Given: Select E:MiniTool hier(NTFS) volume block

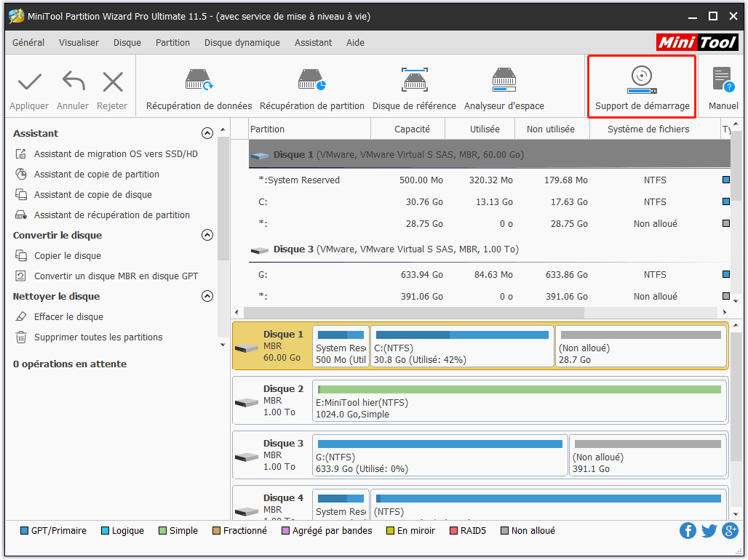Looking at the screenshot, I should coord(519,401).
